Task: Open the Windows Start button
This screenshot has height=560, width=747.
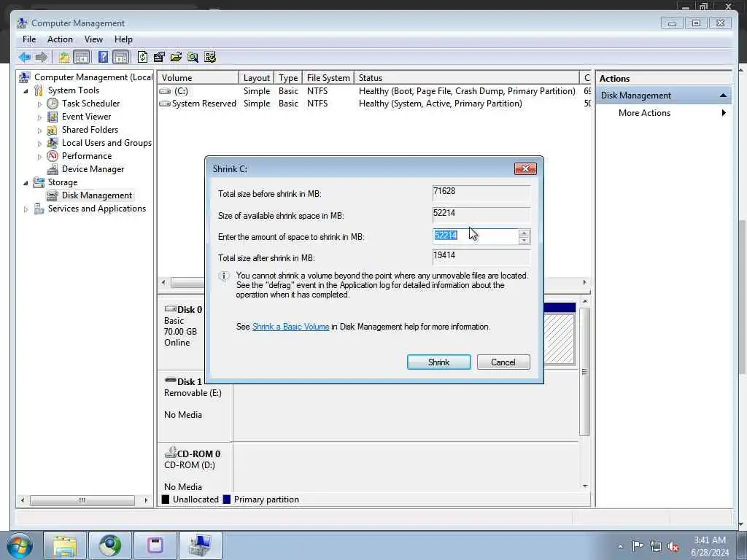Action: [20, 545]
